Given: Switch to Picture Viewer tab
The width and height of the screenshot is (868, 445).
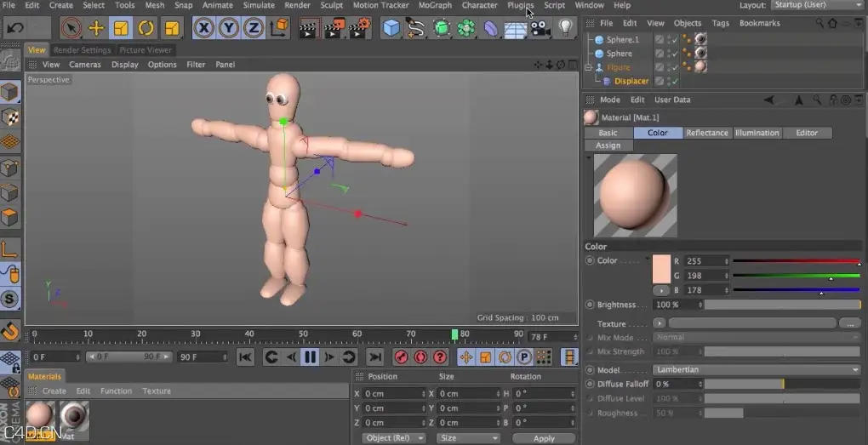Looking at the screenshot, I should click(x=145, y=50).
